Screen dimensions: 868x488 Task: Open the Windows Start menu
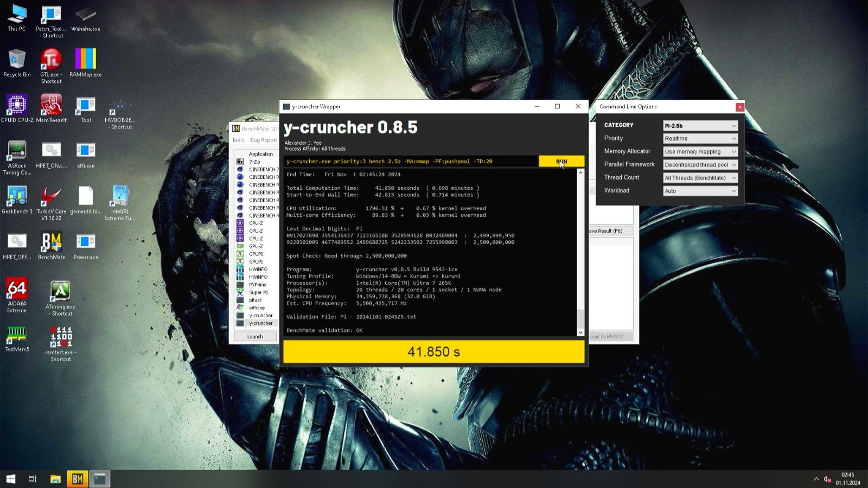10,479
